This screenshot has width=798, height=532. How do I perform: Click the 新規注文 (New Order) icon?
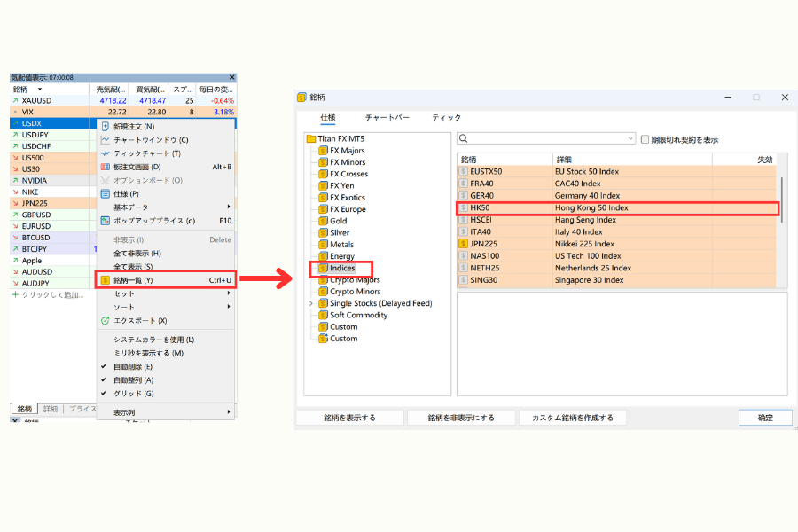coord(106,127)
